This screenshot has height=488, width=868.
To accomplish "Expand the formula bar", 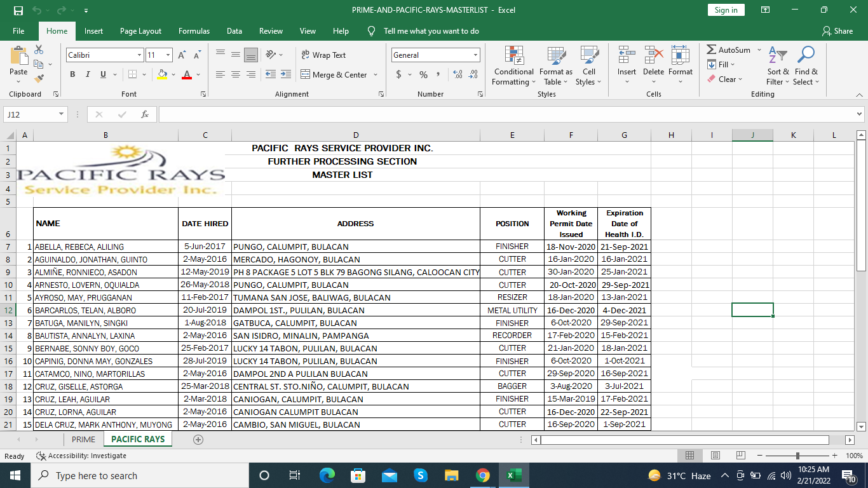I will point(860,114).
